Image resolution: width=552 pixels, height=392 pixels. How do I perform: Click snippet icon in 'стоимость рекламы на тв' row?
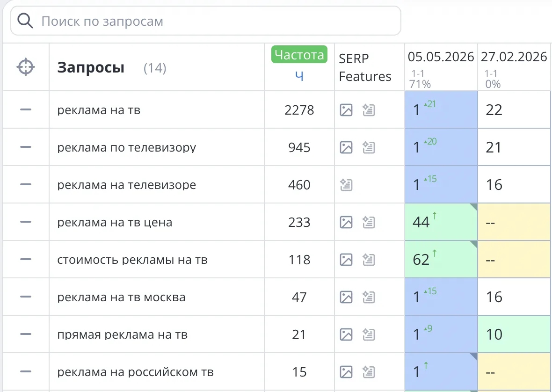[x=369, y=260]
